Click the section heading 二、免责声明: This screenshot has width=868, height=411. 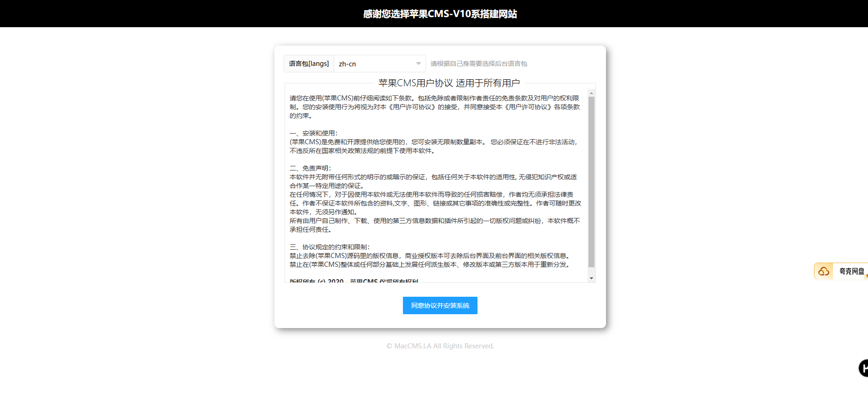pos(310,168)
